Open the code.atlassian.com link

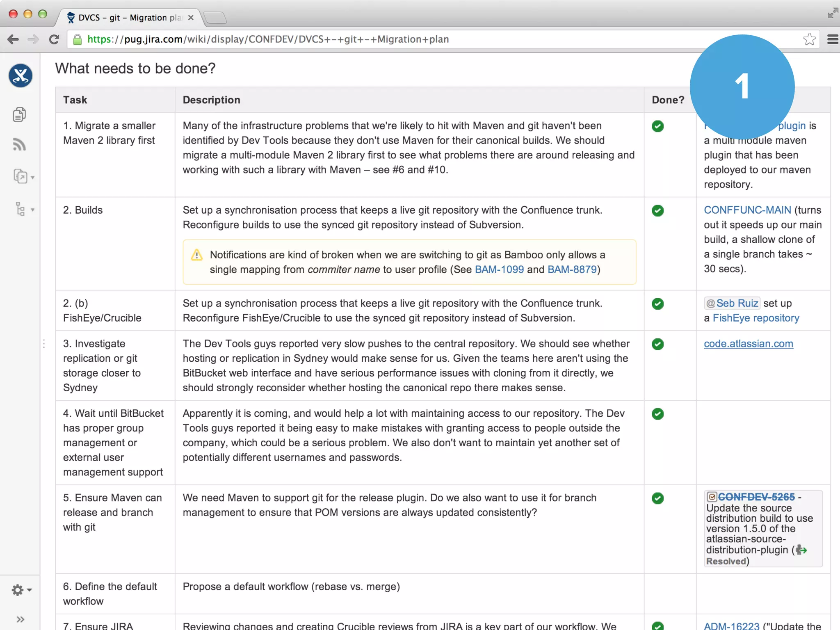[748, 344]
